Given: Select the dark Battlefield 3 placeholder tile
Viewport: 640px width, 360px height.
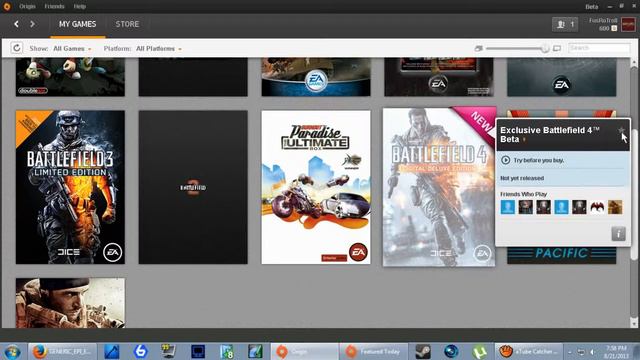Looking at the screenshot, I should (x=193, y=187).
